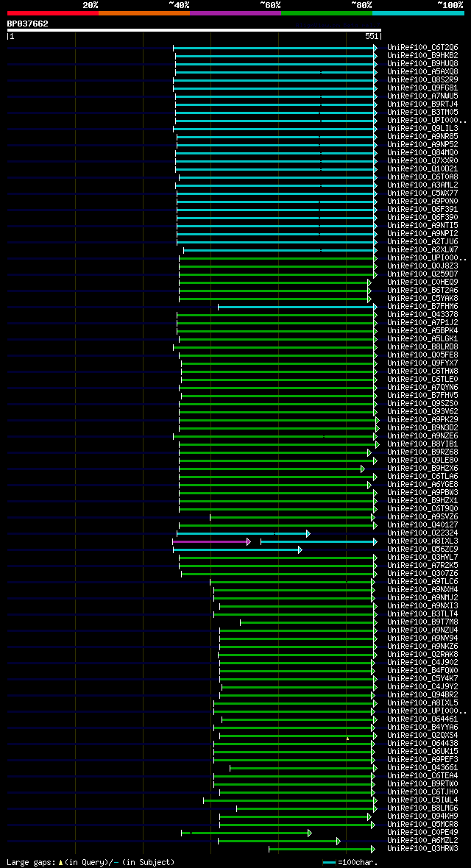Image resolution: width=471 pixels, height=868 pixels.
Task: Click the red 20% identity legend segment
Action: pyautogui.click(x=53, y=13)
